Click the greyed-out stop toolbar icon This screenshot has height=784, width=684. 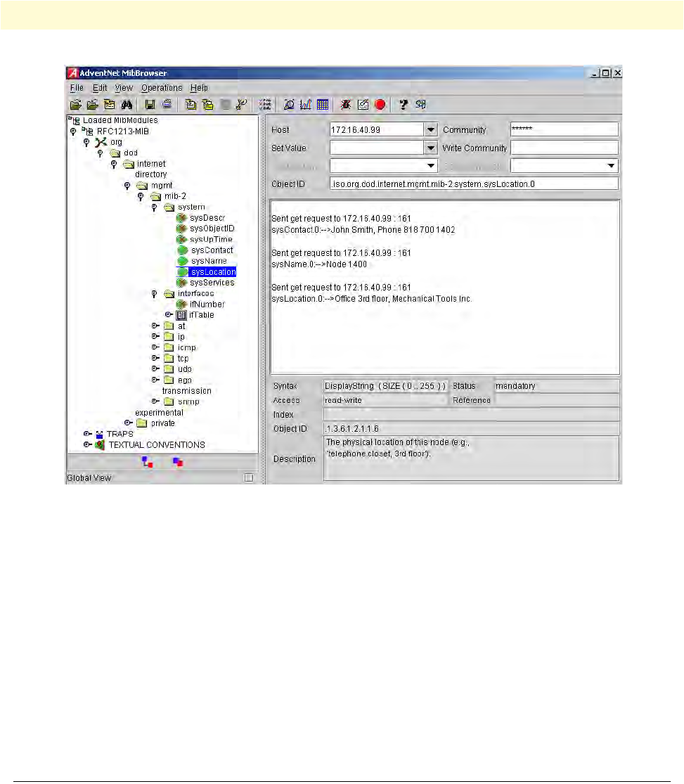click(226, 105)
